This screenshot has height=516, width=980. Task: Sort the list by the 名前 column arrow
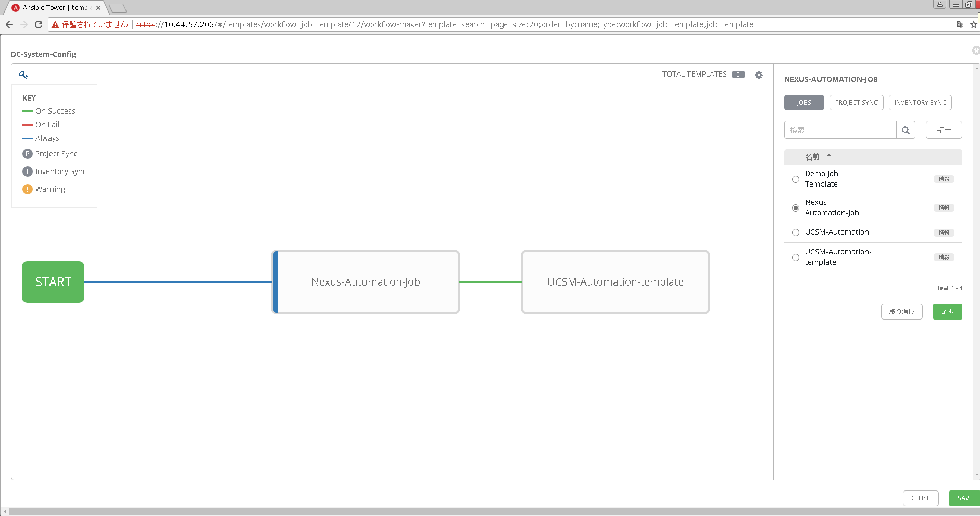point(829,156)
